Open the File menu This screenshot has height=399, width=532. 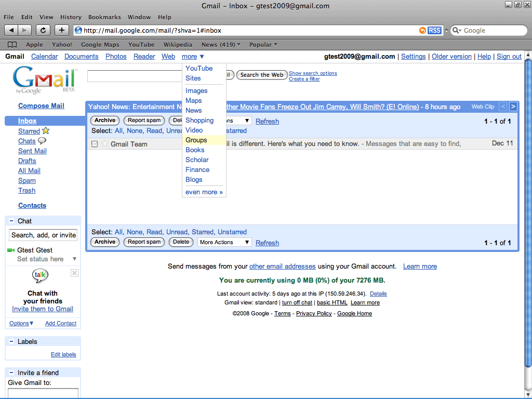(x=9, y=17)
